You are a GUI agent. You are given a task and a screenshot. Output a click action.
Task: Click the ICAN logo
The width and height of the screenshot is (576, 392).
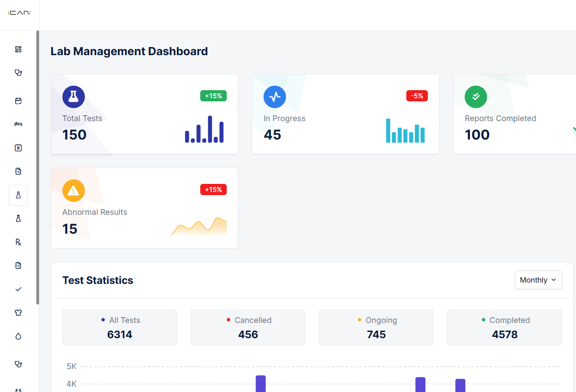tap(19, 13)
